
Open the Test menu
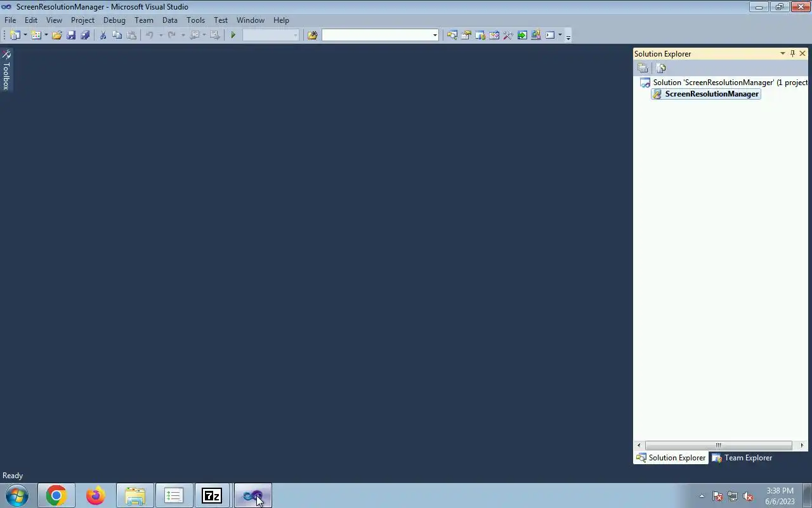click(x=221, y=20)
